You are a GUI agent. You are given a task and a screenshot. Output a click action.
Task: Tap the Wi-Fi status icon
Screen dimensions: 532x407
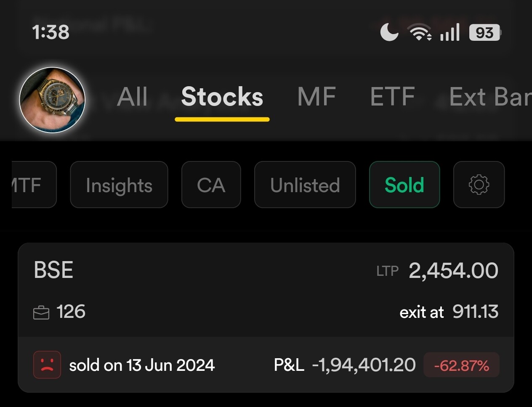click(420, 32)
